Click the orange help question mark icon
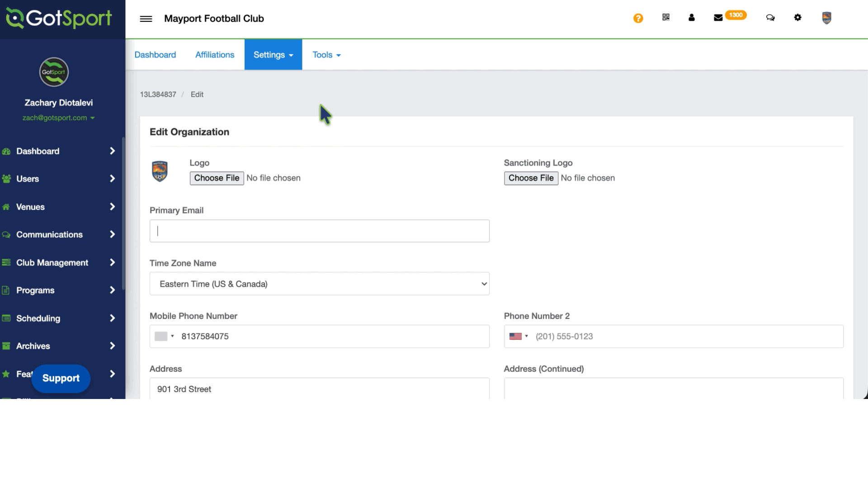Screen dimensions: 868x488 tap(638, 18)
